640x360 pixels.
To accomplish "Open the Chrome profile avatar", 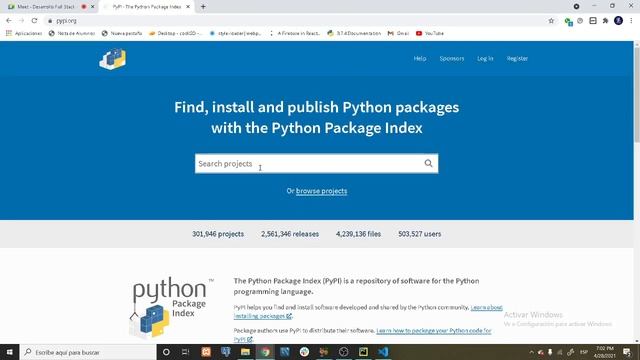I will click(618, 20).
